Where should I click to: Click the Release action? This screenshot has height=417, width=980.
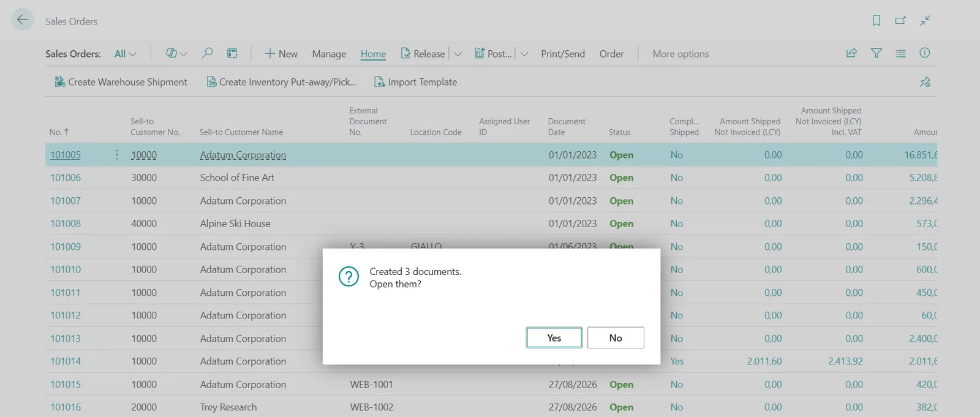pos(423,54)
